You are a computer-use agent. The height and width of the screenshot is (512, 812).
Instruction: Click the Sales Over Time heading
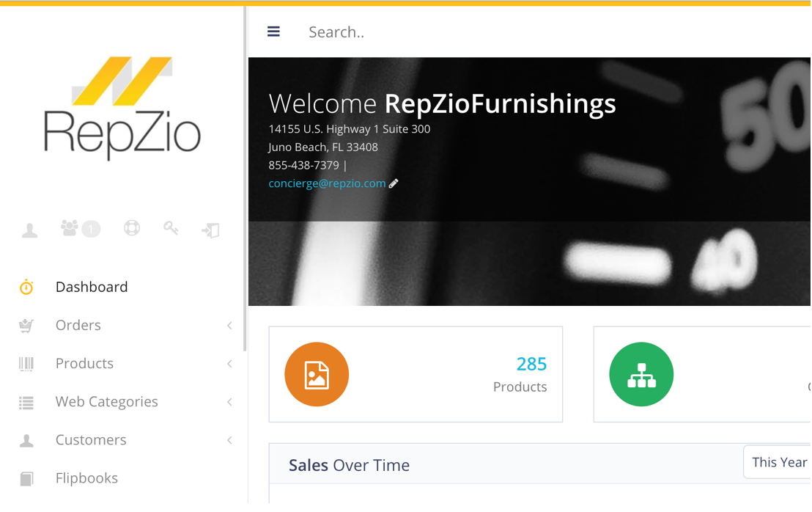click(x=349, y=465)
